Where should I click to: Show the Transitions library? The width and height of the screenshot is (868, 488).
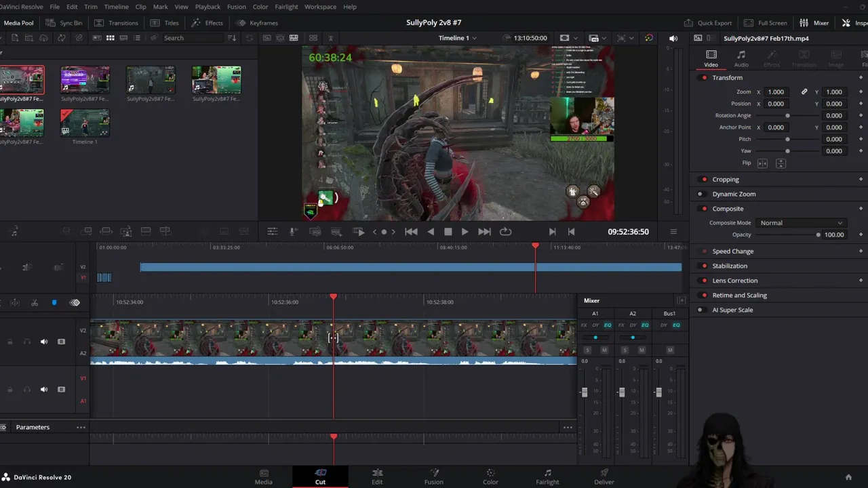point(116,23)
